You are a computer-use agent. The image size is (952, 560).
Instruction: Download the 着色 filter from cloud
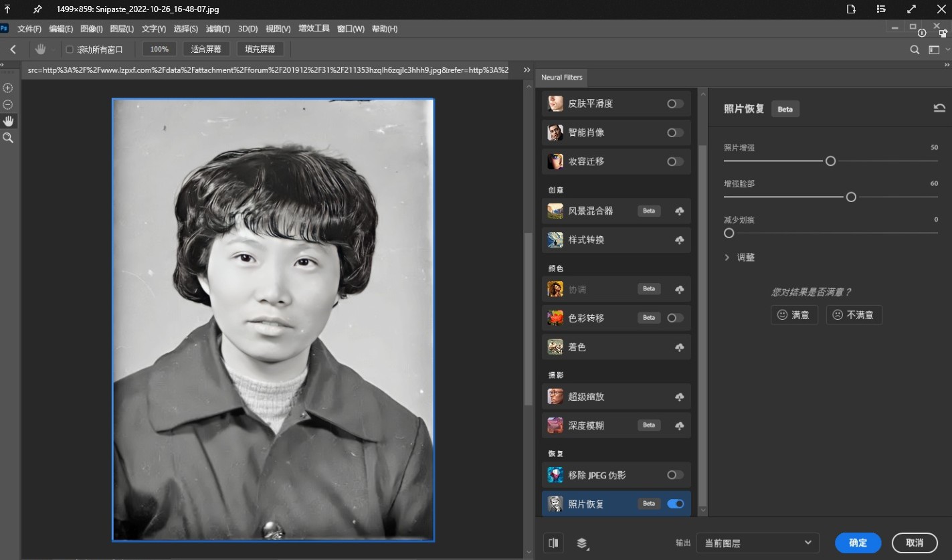coord(680,347)
